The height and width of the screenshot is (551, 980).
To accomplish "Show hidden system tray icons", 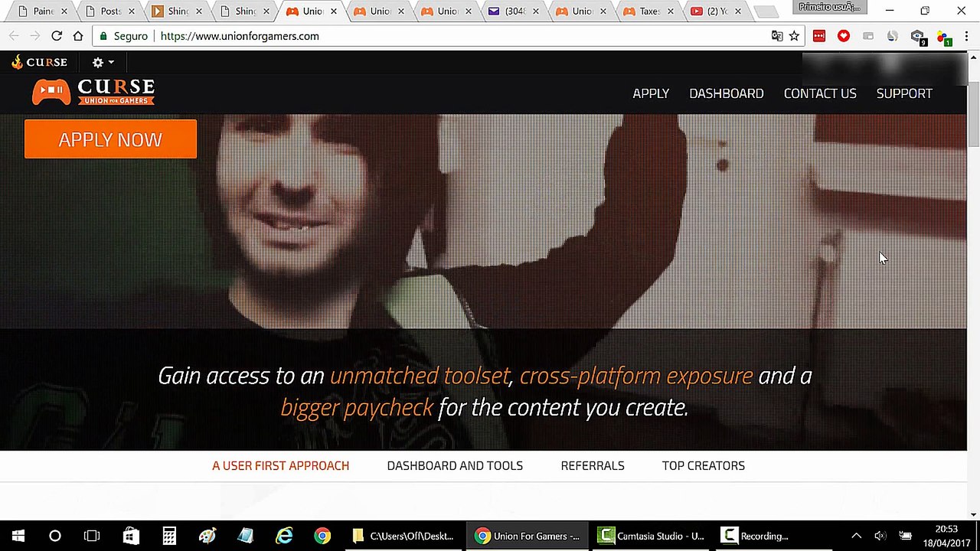I will click(857, 536).
